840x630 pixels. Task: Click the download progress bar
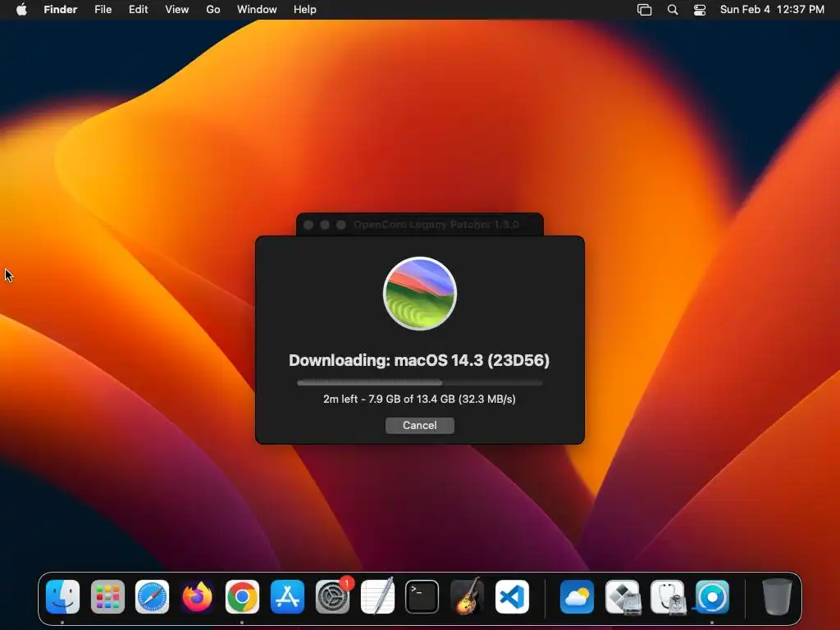pos(420,383)
